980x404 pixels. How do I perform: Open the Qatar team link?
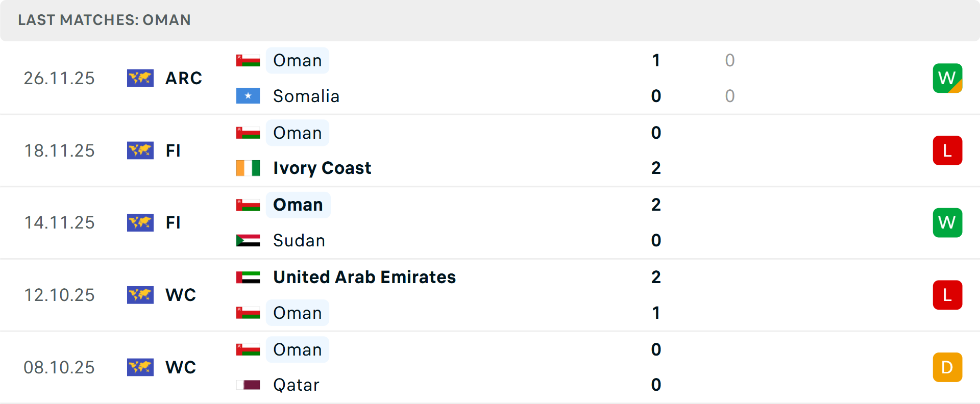pyautogui.click(x=296, y=385)
